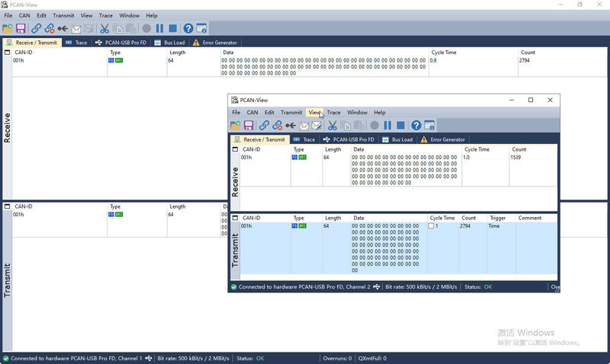Open File menu in background PCAN-View window

[8, 15]
